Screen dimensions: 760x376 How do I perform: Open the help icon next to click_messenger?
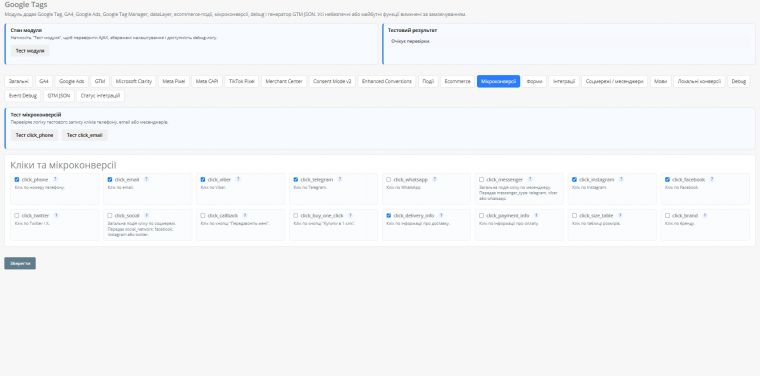(530, 179)
